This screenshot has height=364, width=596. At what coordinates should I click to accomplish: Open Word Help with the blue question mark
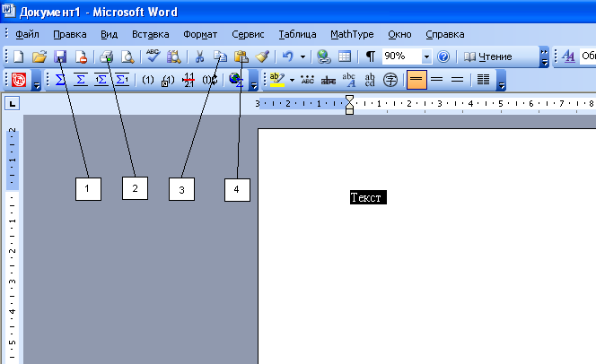(443, 57)
